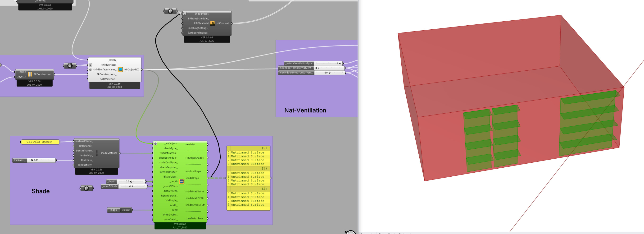Click the EPConstructions_ input

106,75
